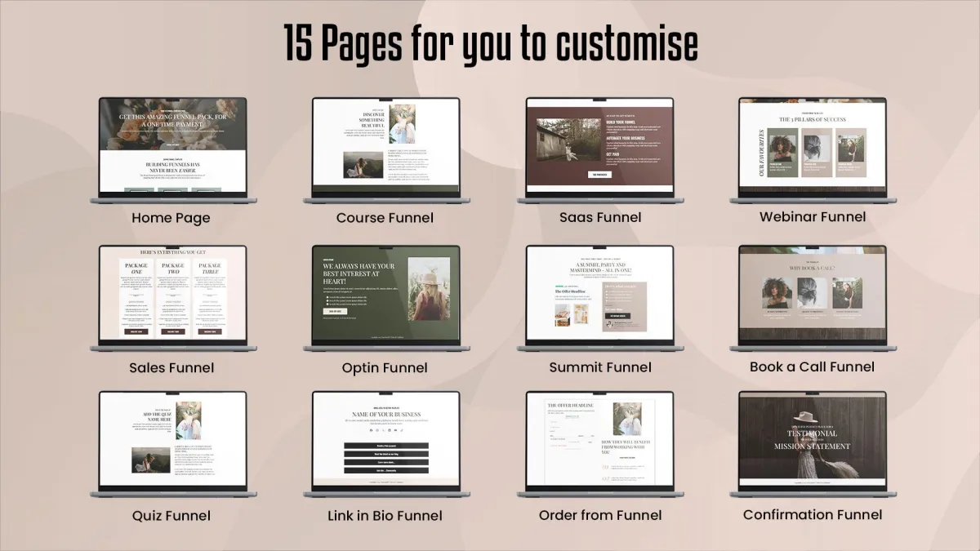Click the 'Link in Bio Funnel' caption

tap(385, 516)
